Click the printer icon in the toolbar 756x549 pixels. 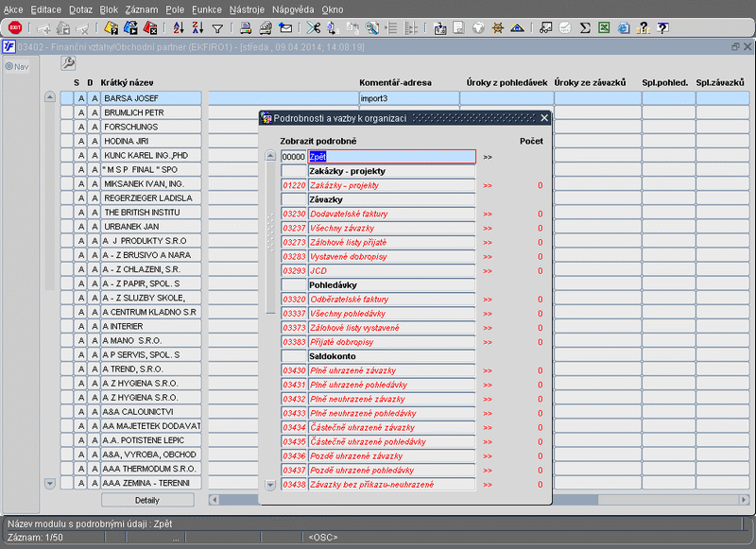click(x=246, y=28)
